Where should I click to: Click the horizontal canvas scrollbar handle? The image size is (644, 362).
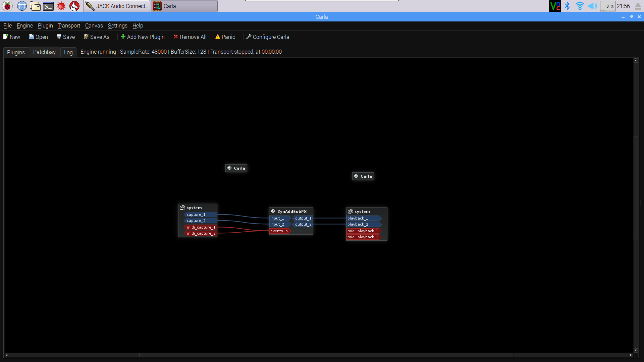325,355
